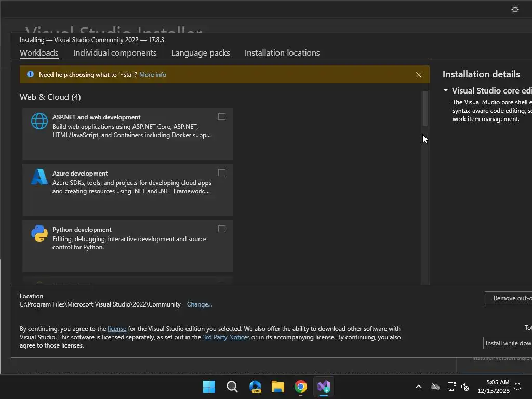Open Google Chrome from the taskbar
The height and width of the screenshot is (399, 532).
(301, 387)
